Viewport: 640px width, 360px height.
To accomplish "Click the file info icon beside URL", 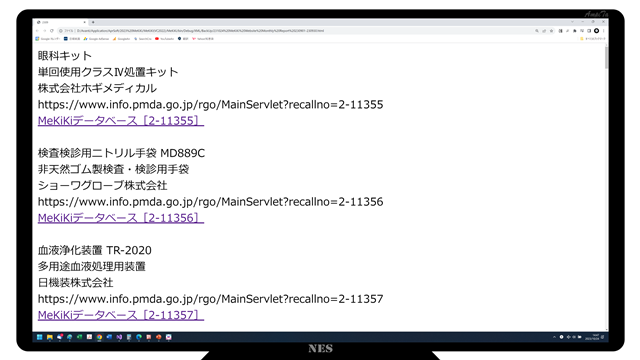I will 61,31.
